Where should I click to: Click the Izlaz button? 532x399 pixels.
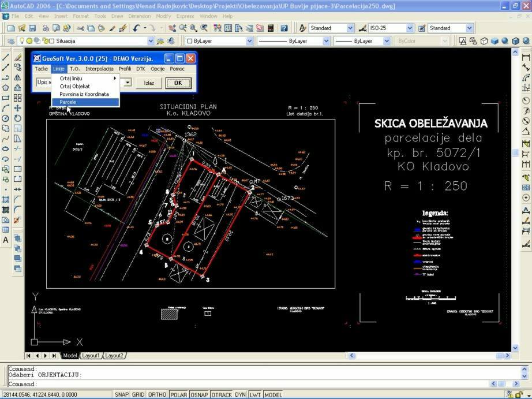pyautogui.click(x=149, y=83)
